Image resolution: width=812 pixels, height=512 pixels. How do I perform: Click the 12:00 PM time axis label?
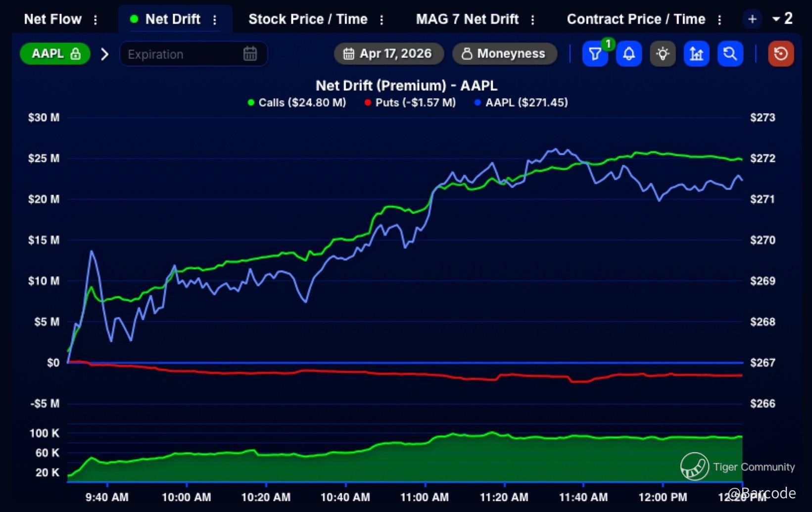tap(663, 497)
